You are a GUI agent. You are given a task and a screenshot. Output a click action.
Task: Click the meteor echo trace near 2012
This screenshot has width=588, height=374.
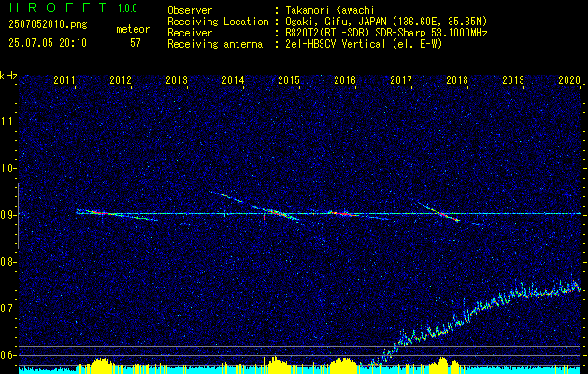pos(116,214)
